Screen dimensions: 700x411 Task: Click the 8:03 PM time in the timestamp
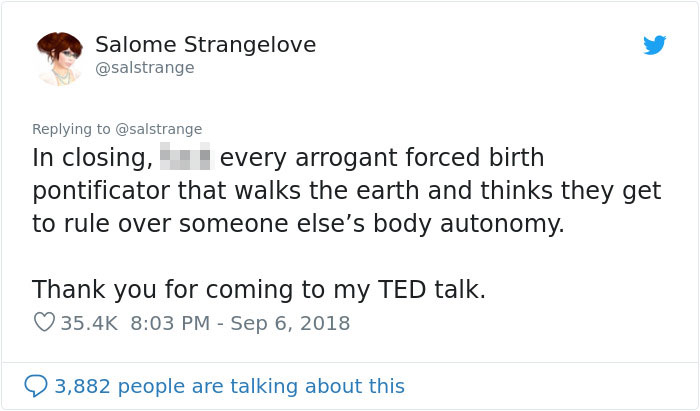click(x=167, y=323)
